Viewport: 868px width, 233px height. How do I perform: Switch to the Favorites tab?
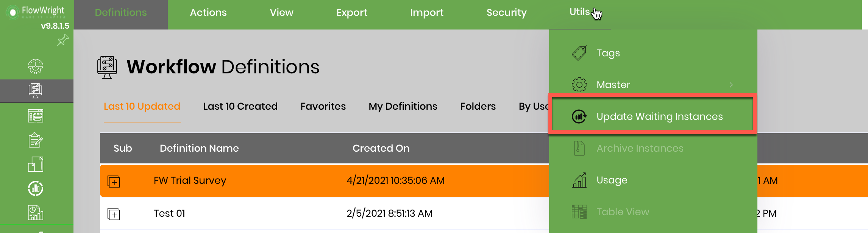(x=323, y=106)
